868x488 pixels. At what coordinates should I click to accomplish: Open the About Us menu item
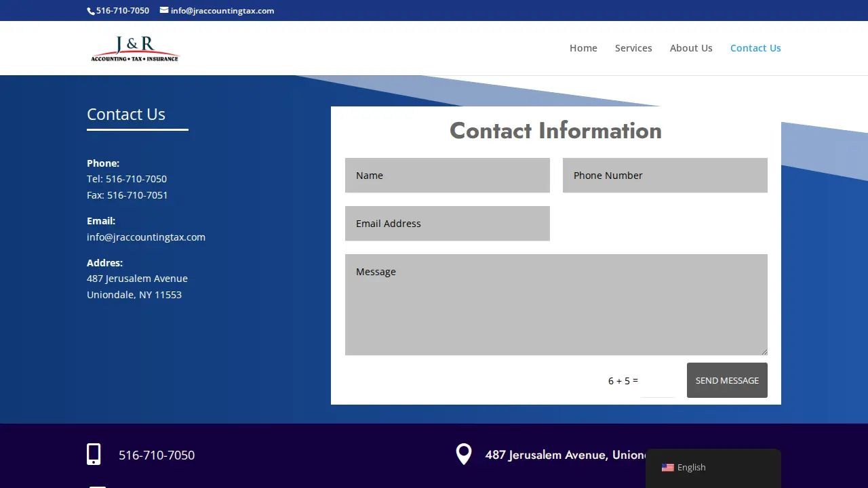point(691,48)
